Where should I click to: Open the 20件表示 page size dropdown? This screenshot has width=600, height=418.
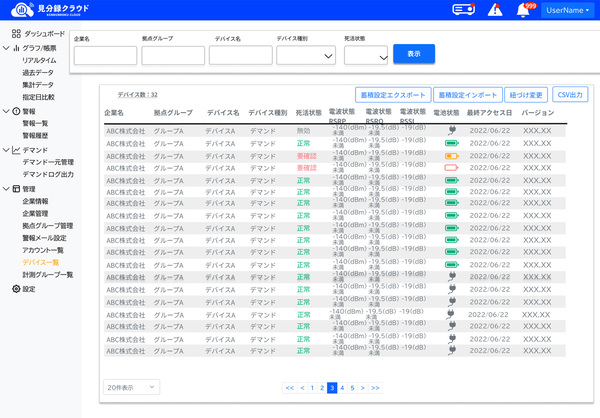tap(131, 386)
